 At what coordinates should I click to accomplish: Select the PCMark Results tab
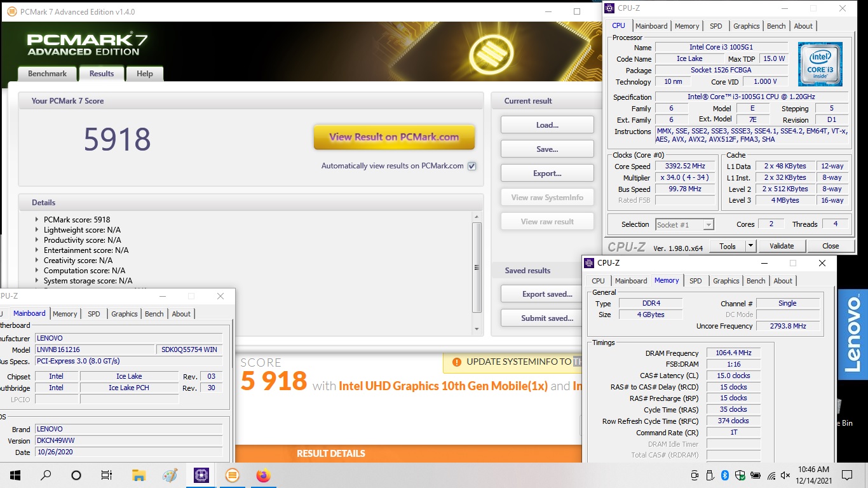[x=102, y=74]
